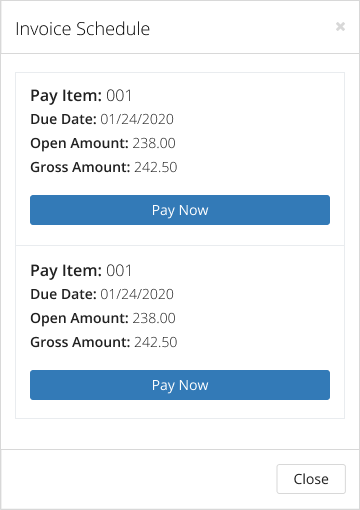The width and height of the screenshot is (360, 510).
Task: Click the 238.00 value in the top card
Action: [154, 143]
